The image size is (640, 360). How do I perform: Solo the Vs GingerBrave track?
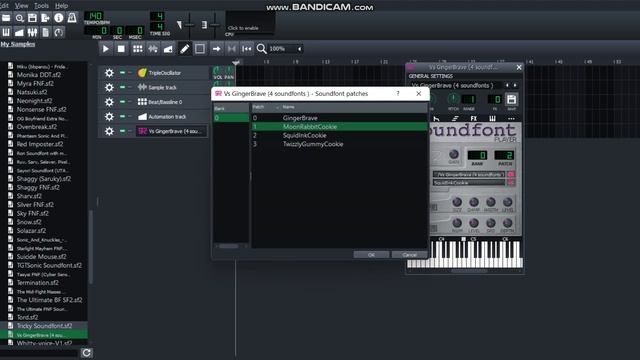(x=130, y=131)
